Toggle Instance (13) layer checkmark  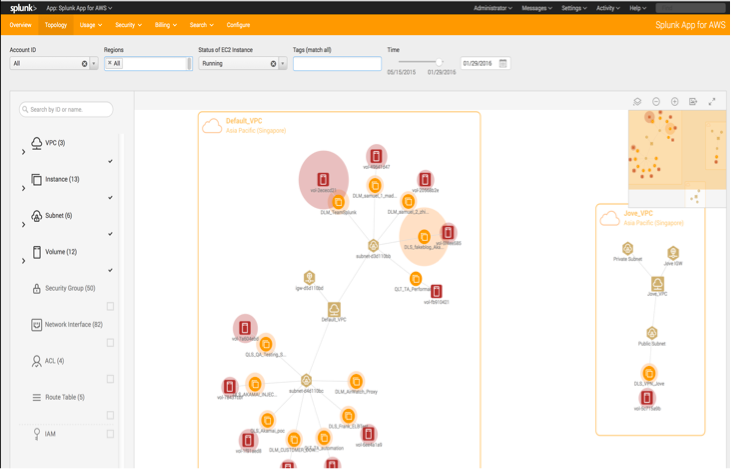pyautogui.click(x=110, y=198)
